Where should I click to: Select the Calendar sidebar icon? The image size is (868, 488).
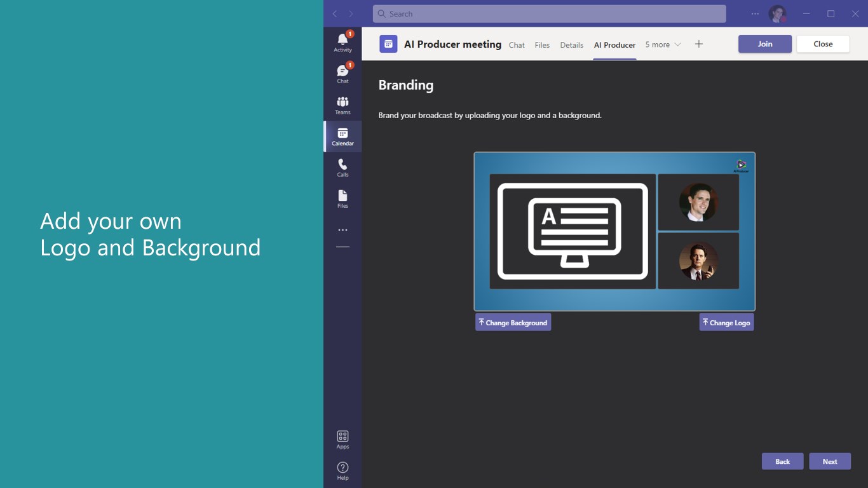click(x=342, y=136)
